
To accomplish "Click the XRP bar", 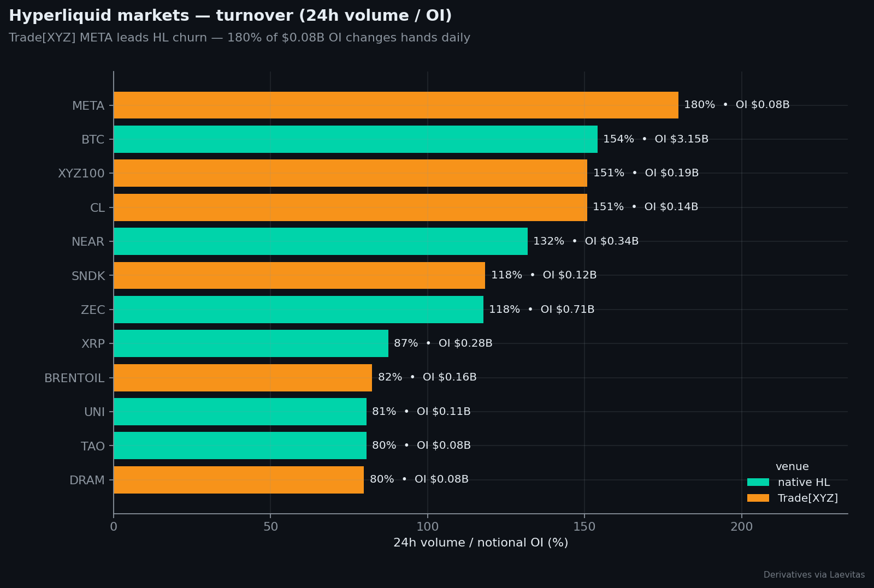I will click(251, 343).
